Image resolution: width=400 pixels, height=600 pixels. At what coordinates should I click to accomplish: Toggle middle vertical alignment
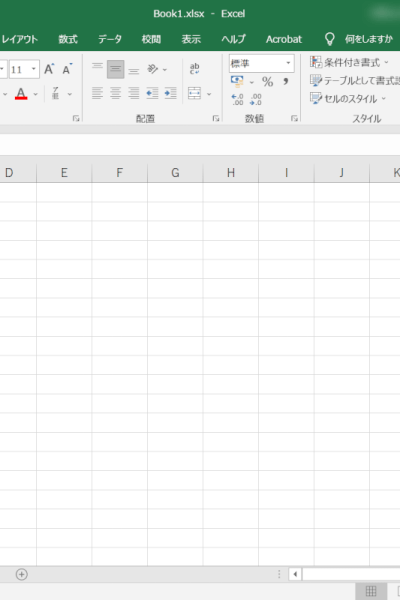pos(115,69)
